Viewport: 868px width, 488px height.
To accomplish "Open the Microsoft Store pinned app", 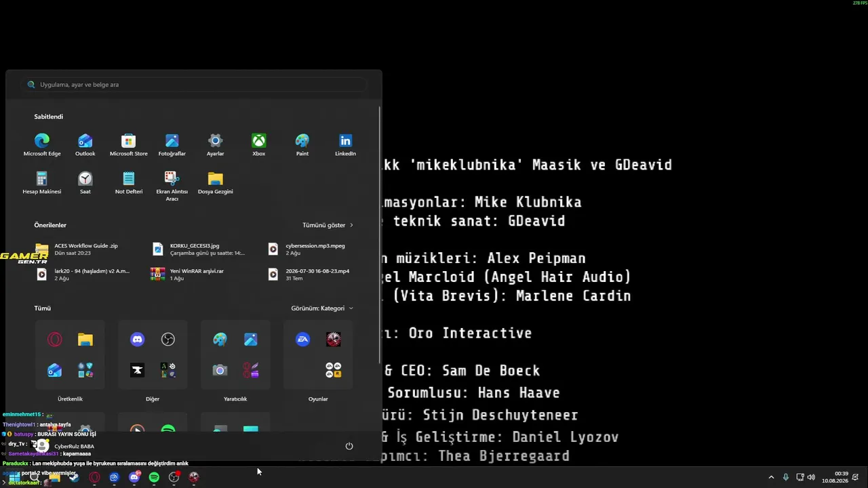I will coord(129,144).
